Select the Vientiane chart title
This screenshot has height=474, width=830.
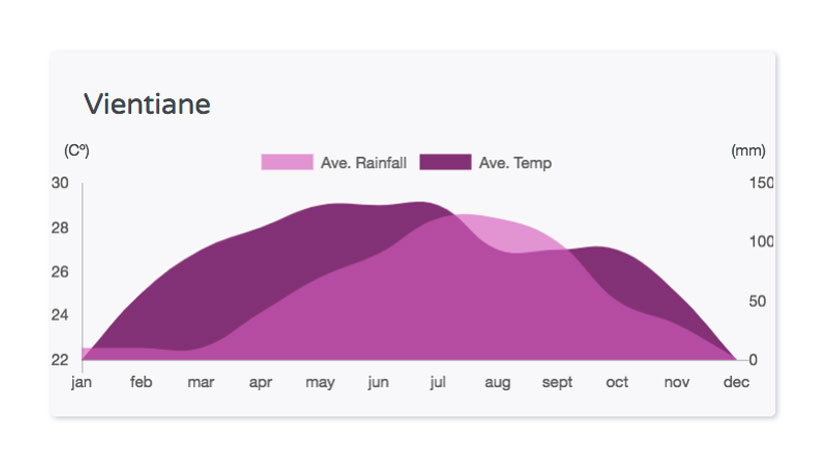(147, 104)
